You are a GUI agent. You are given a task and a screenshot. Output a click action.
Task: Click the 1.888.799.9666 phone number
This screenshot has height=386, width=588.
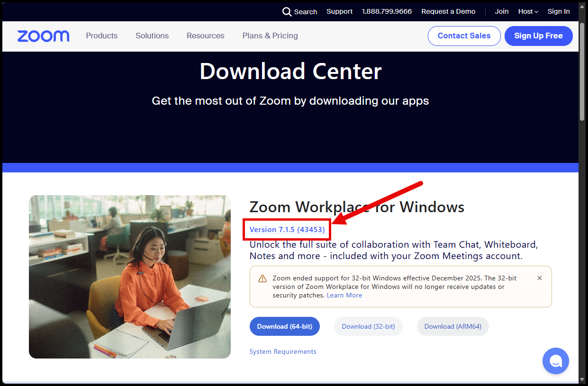(x=387, y=11)
